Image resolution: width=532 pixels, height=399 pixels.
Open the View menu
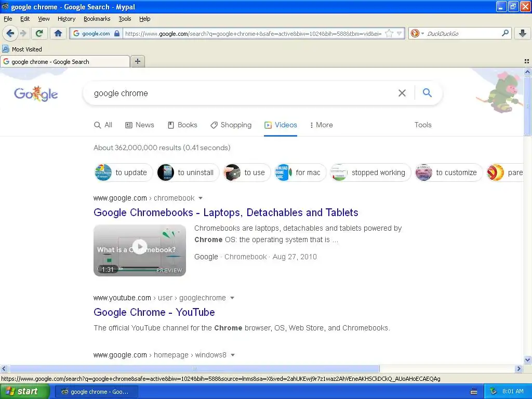click(44, 19)
